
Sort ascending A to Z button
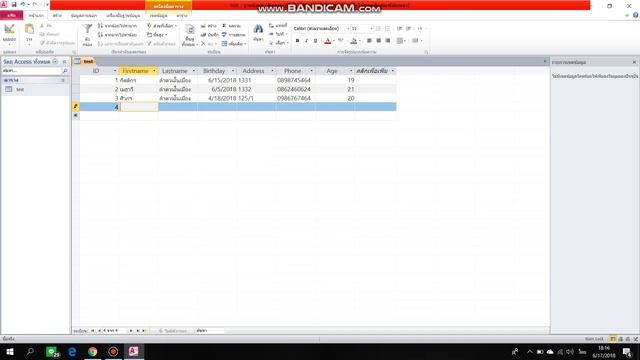coord(118,26)
